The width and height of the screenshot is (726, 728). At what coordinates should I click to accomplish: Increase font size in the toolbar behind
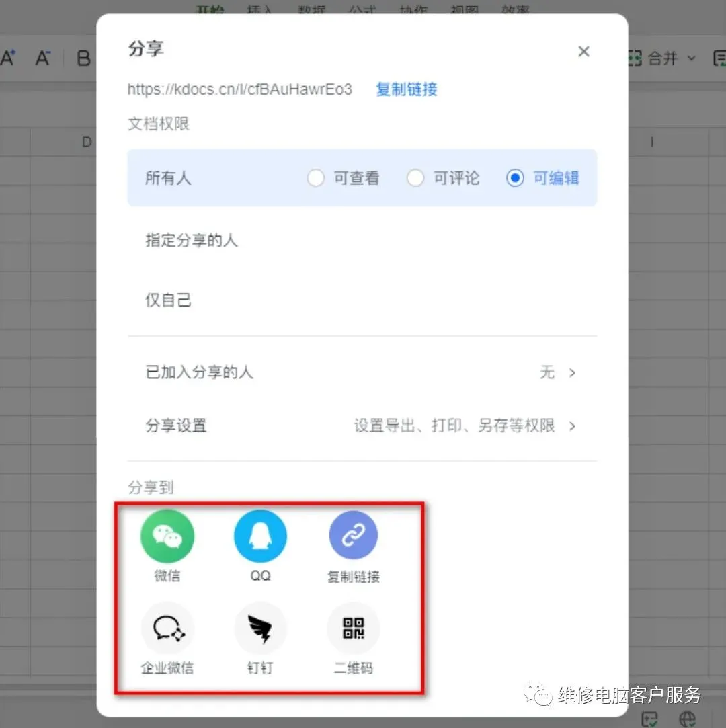click(x=8, y=58)
